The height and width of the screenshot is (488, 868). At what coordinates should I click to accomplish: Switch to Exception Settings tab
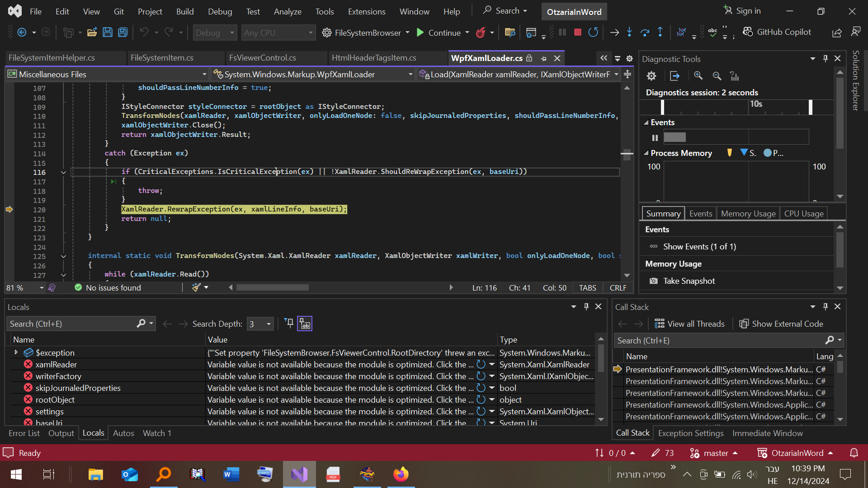click(691, 433)
